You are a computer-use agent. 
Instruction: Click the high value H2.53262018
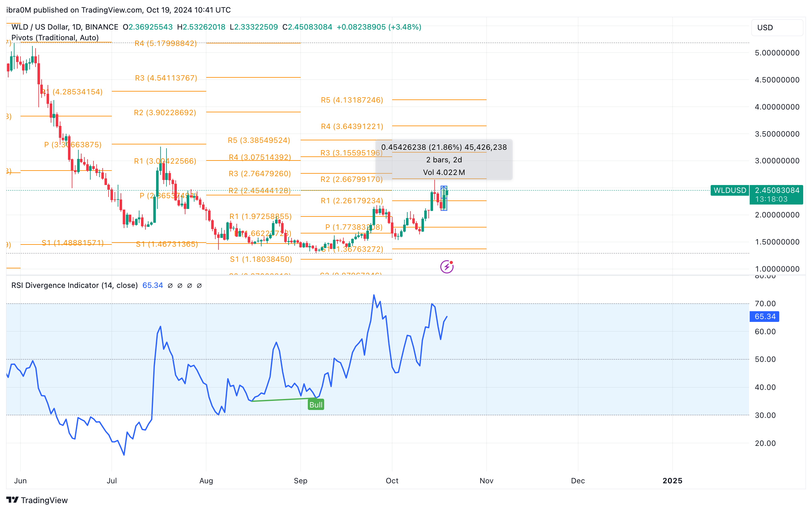coord(201,27)
